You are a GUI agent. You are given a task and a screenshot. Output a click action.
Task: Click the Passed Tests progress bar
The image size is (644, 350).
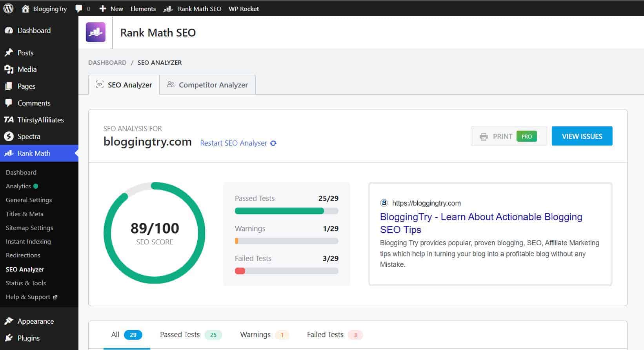[x=286, y=211]
